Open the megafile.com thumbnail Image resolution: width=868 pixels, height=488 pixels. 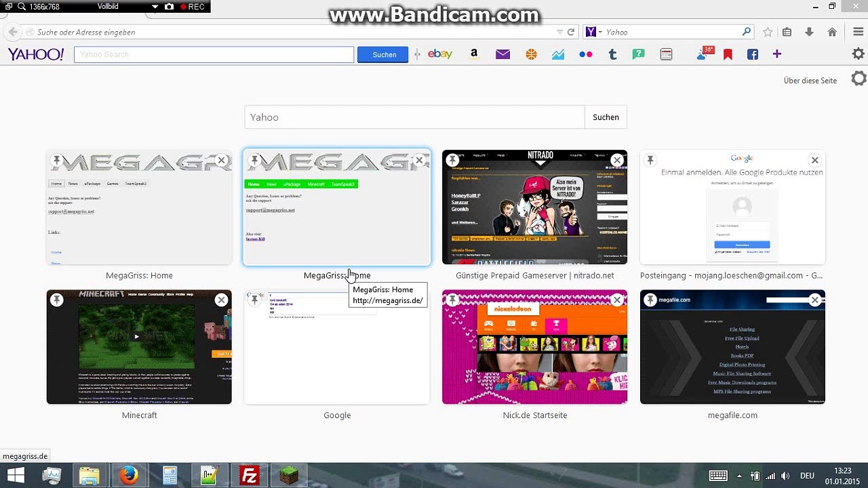click(732, 347)
